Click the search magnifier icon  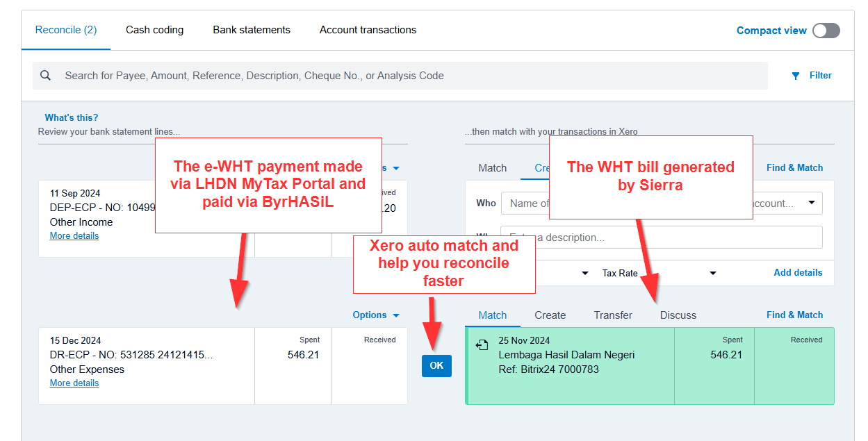pyautogui.click(x=46, y=76)
